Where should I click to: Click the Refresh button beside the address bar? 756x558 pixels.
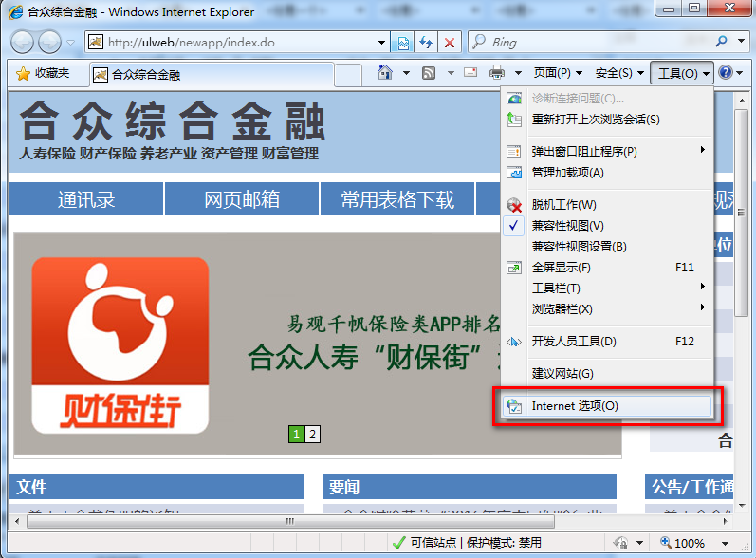(426, 42)
